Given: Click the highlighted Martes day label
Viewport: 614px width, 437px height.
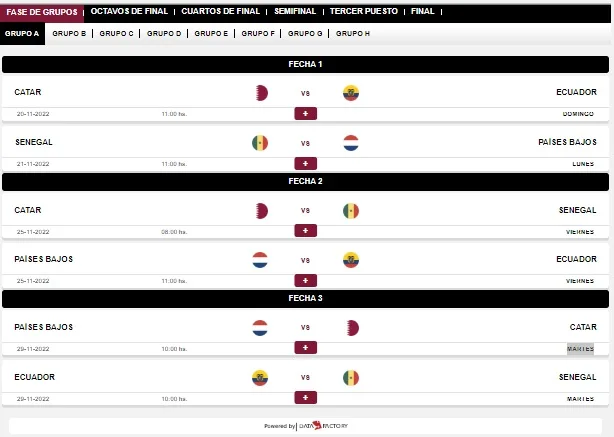Looking at the screenshot, I should pos(580,349).
